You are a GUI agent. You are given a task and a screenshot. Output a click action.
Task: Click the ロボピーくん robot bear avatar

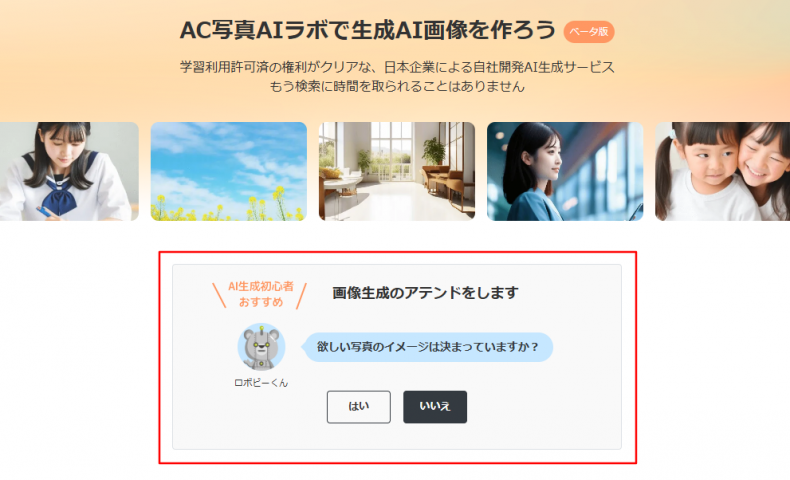(261, 347)
